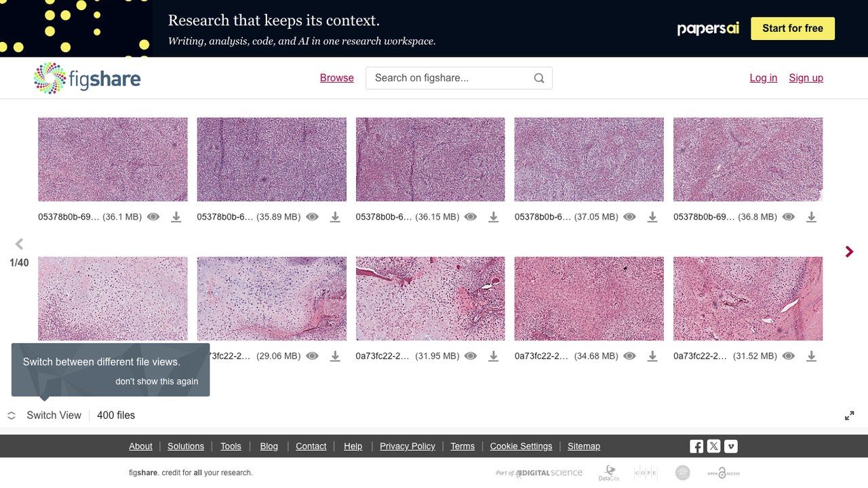The image size is (868, 488).
Task: Open the Tools footer link
Action: 231,446
